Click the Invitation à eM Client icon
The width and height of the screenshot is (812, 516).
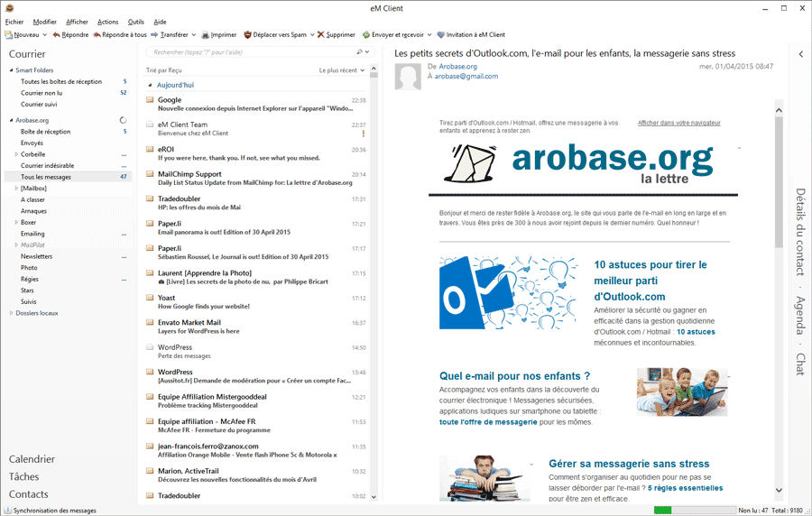440,34
